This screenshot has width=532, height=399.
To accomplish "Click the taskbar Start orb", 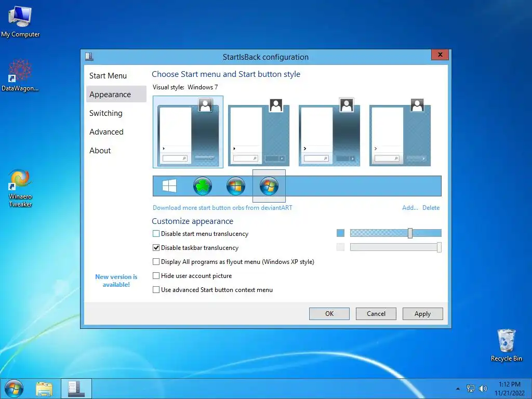I will click(14, 389).
